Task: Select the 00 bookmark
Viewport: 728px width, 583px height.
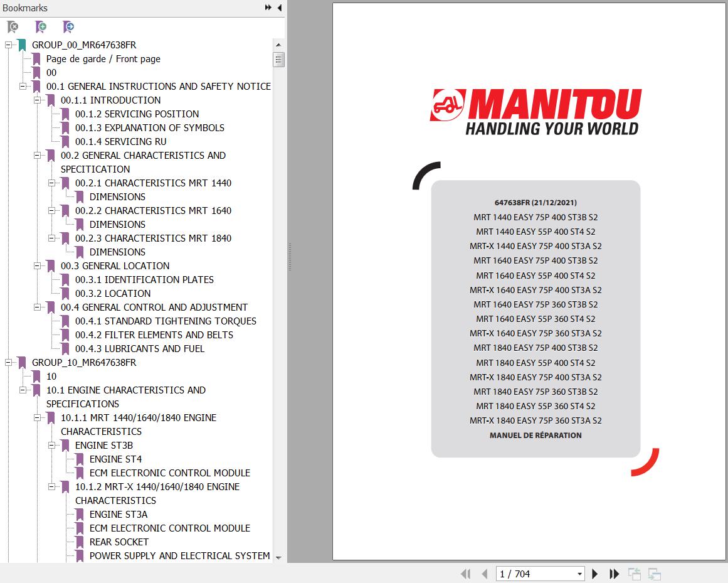Action: (51, 73)
